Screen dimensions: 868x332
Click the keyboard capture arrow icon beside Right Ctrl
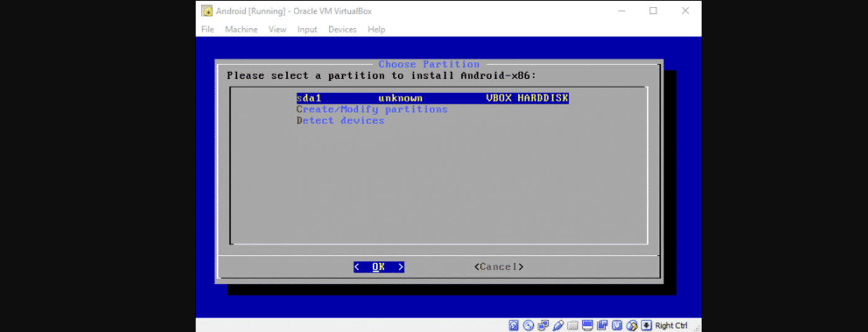coord(647,325)
